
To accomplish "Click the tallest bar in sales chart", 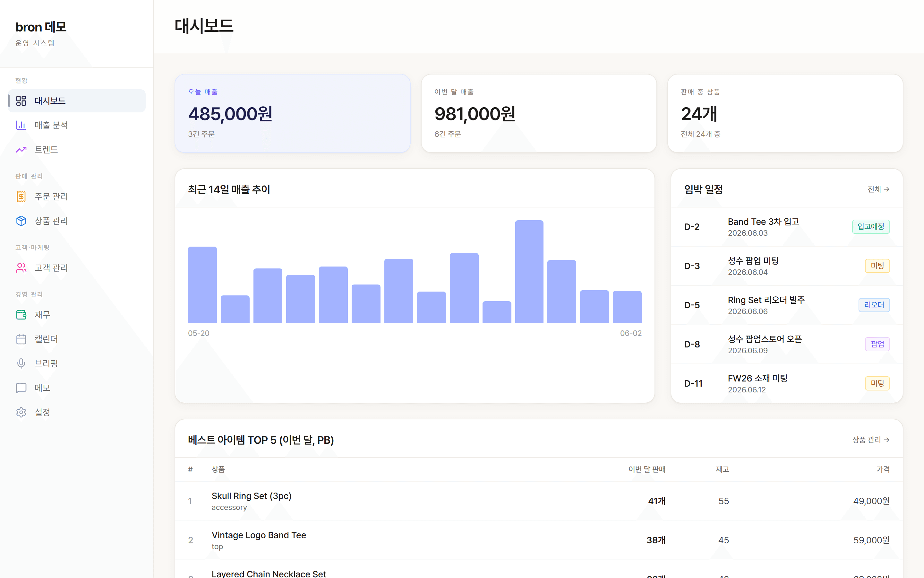I will point(529,271).
